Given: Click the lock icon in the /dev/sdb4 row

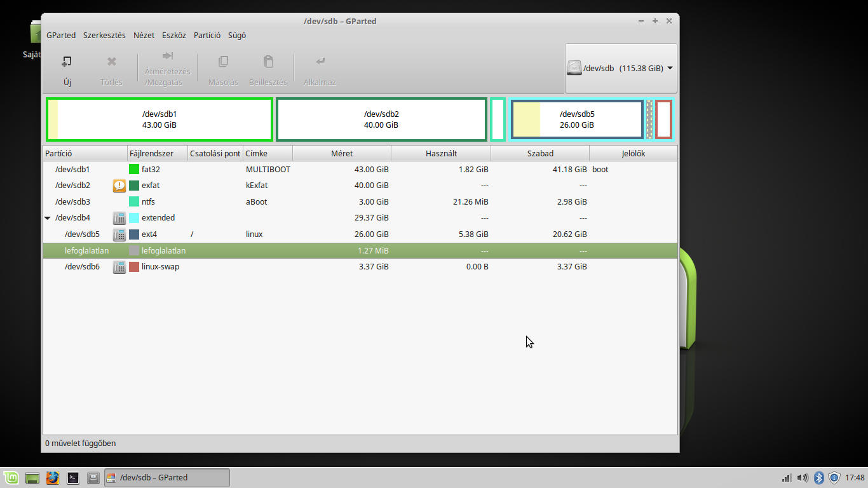Looking at the screenshot, I should pos(119,218).
